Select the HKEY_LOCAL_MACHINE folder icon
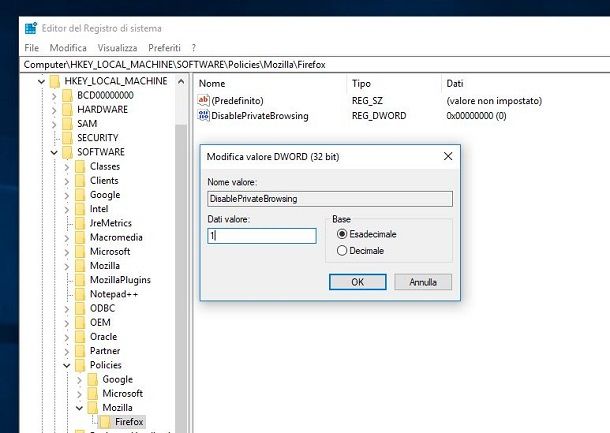Image resolution: width=610 pixels, height=433 pixels. point(55,81)
